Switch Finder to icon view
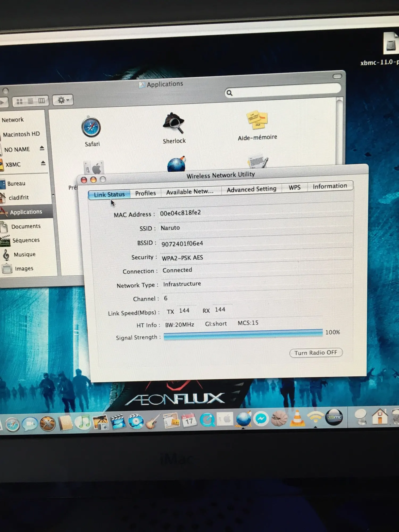The image size is (399, 532). point(19,101)
